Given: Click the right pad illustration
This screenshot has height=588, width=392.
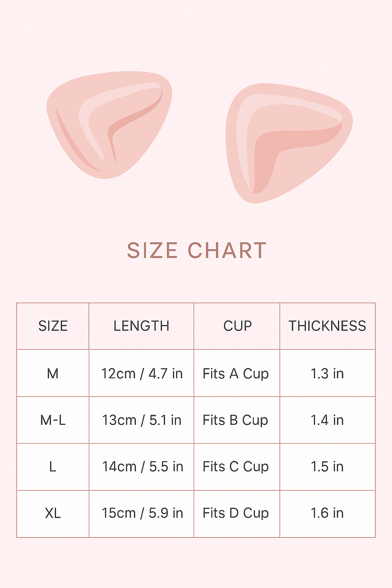Looking at the screenshot, I should 288,142.
